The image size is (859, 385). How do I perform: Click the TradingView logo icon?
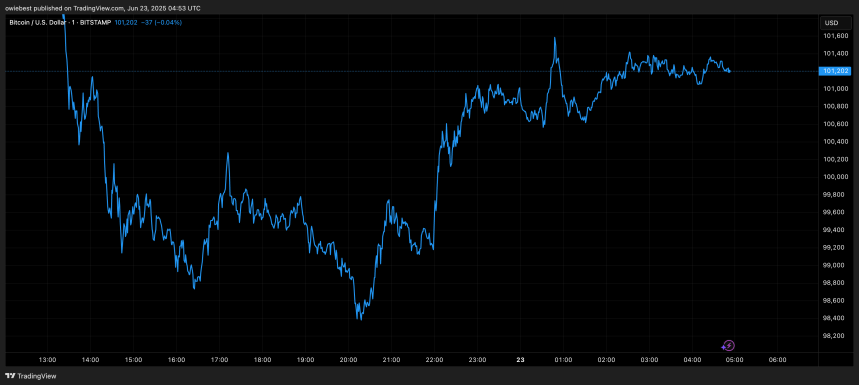pos(10,376)
